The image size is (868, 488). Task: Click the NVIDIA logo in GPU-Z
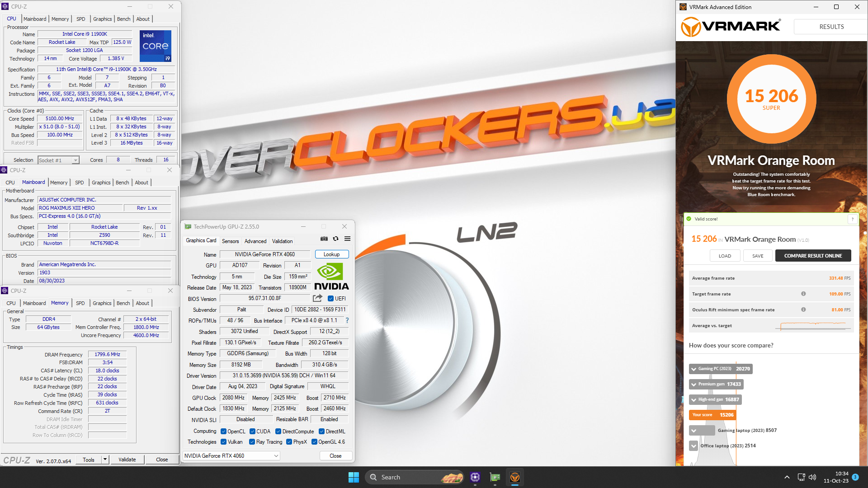coord(331,277)
